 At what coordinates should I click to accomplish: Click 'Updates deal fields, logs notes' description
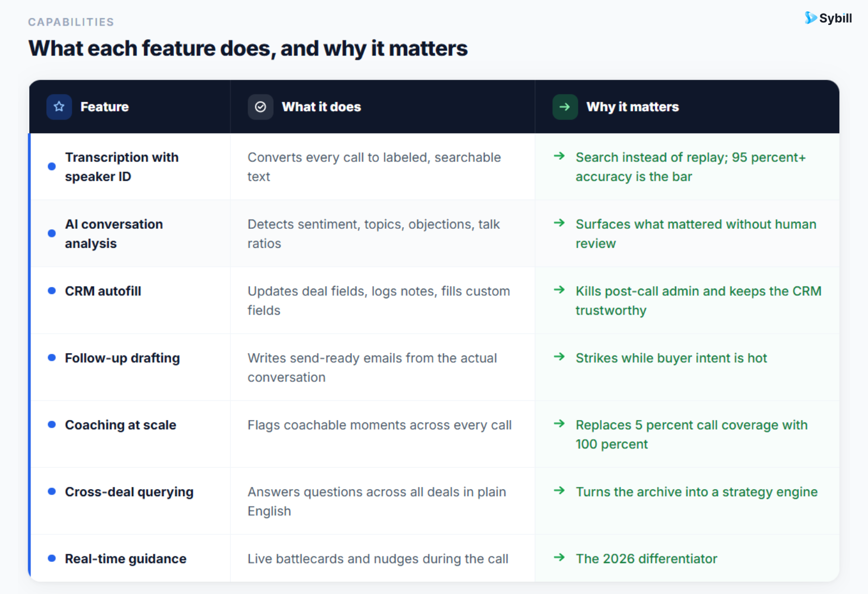click(x=379, y=301)
